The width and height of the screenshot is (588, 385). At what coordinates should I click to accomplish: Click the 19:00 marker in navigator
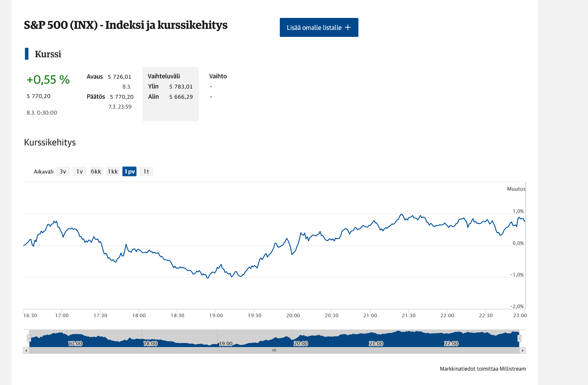(x=225, y=344)
